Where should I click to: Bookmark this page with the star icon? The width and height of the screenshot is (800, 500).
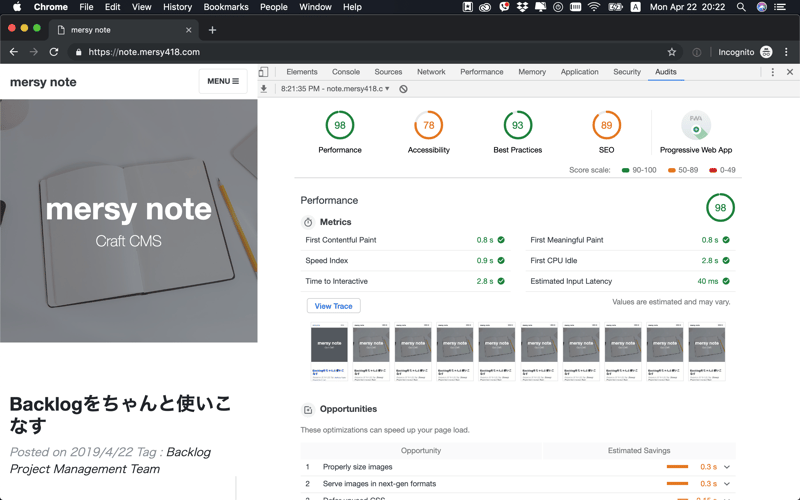[671, 52]
